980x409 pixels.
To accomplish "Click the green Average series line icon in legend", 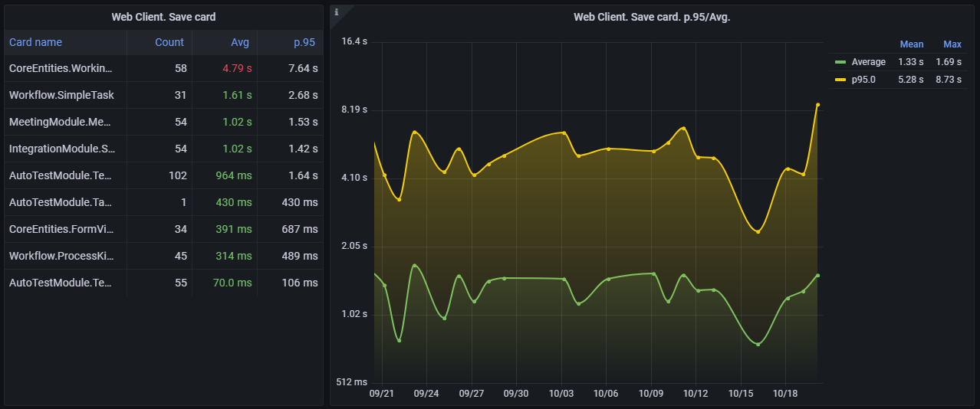I will 840,62.
